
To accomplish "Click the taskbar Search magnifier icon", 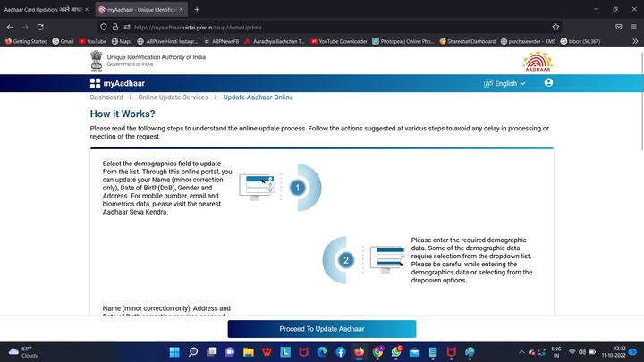I will coord(193,351).
